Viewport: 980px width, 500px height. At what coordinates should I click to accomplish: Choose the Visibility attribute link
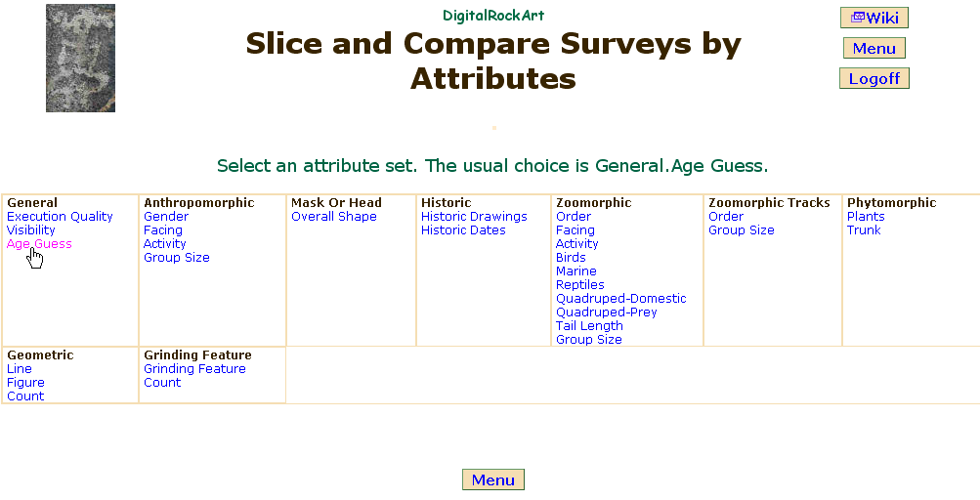31,230
